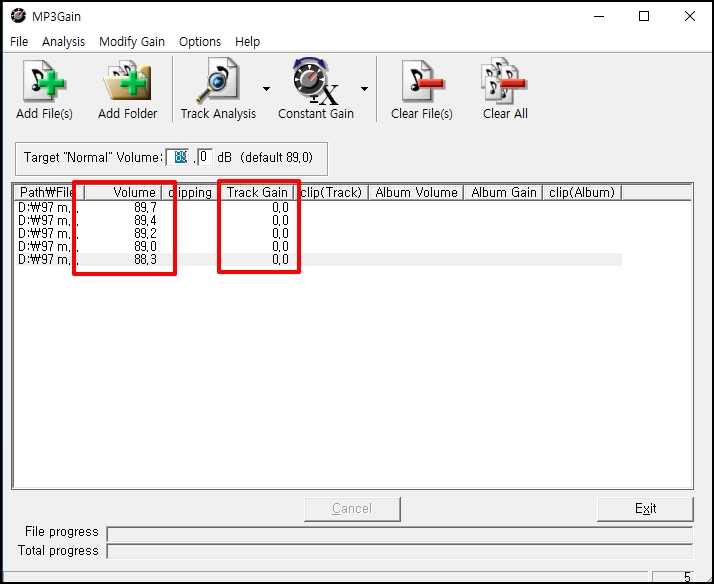The height and width of the screenshot is (584, 714).
Task: Select the file row with volume 88,3
Action: click(319, 259)
